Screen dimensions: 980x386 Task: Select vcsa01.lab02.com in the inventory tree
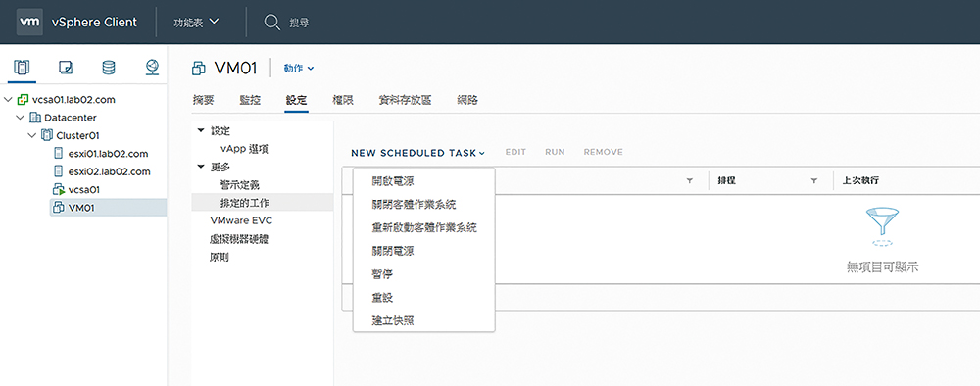coord(73,99)
